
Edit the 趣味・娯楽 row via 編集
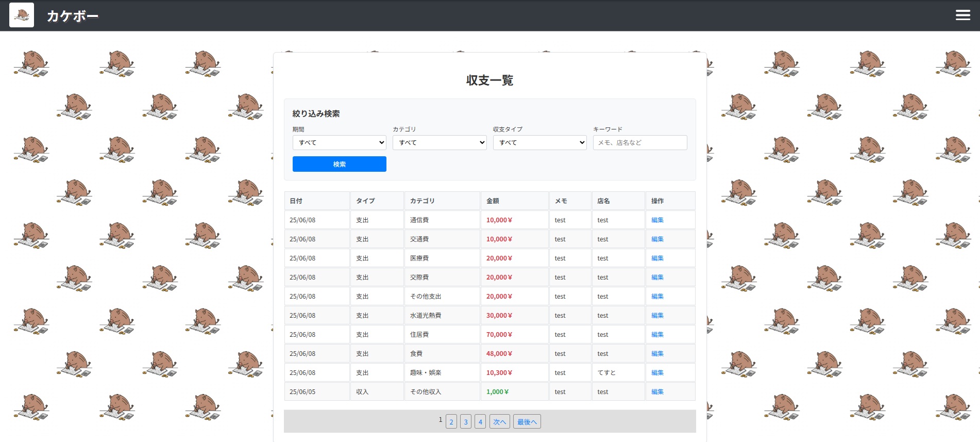(657, 373)
